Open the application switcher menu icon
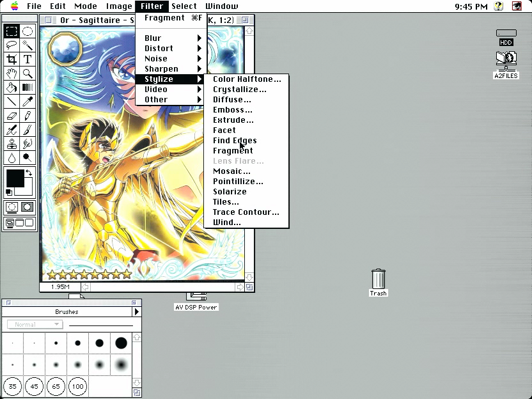Screen dimensions: 532x399 click(517, 6)
